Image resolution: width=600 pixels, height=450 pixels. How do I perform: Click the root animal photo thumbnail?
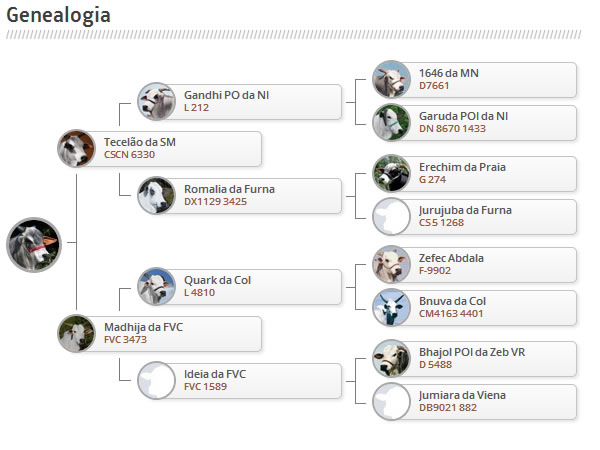point(34,244)
